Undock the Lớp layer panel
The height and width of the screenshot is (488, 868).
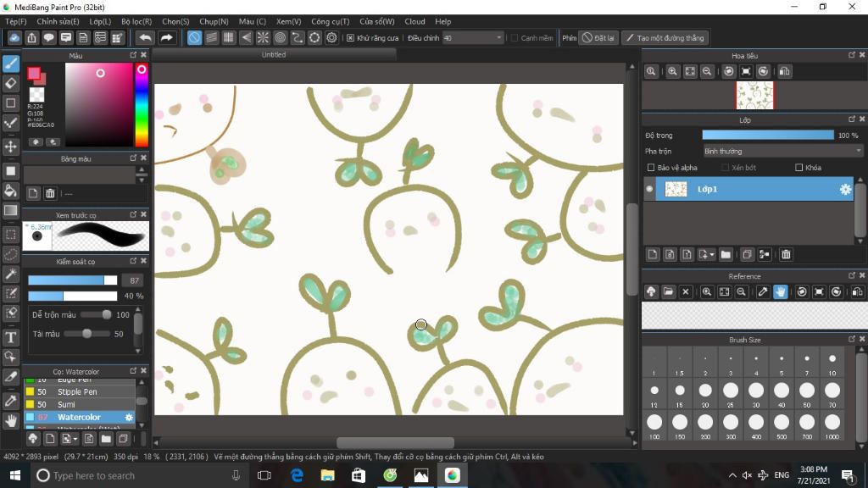point(852,119)
